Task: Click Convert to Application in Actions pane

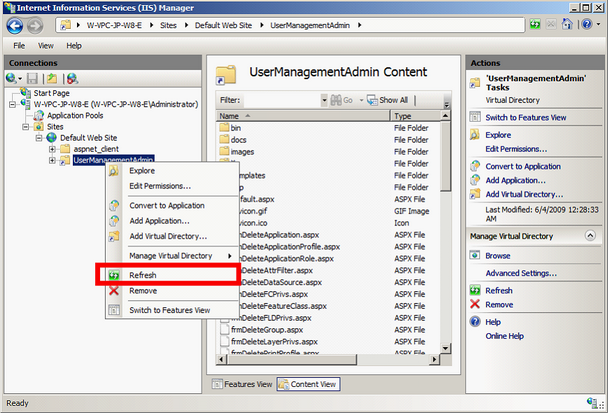Action: (523, 166)
